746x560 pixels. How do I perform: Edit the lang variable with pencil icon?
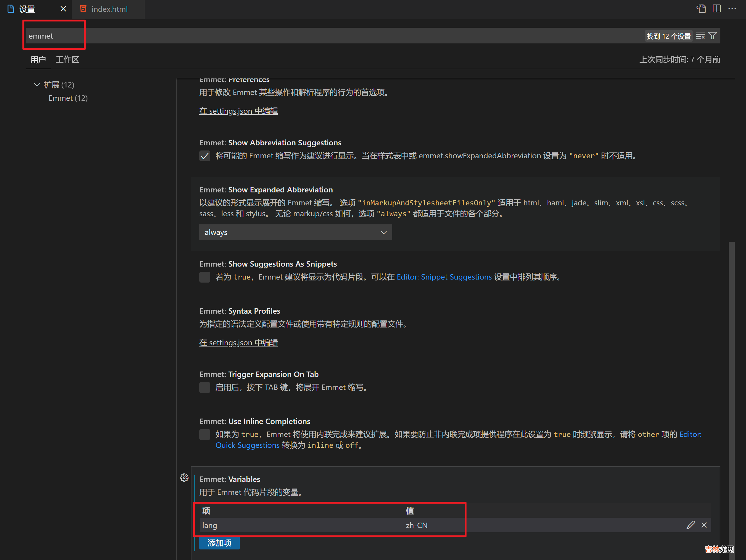point(690,525)
